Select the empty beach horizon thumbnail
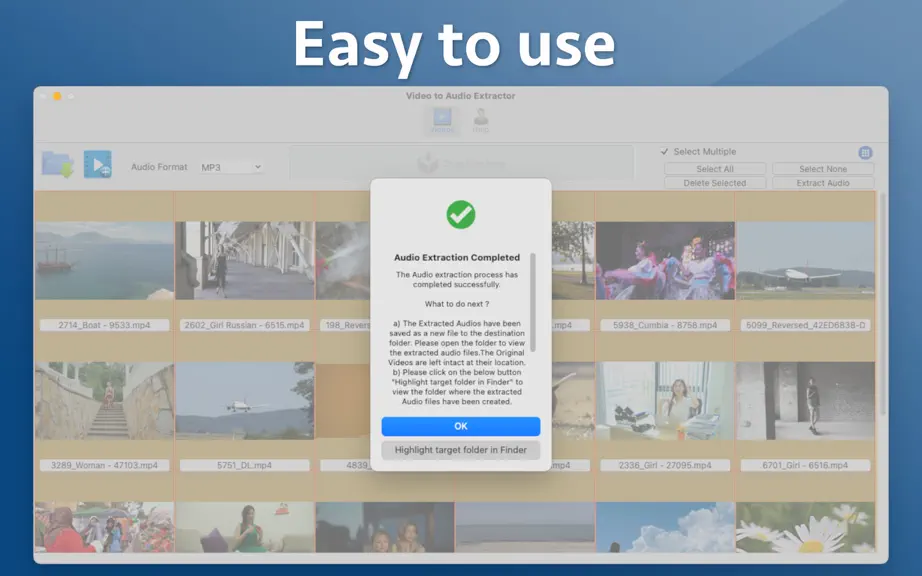The image size is (922, 576). [x=525, y=527]
